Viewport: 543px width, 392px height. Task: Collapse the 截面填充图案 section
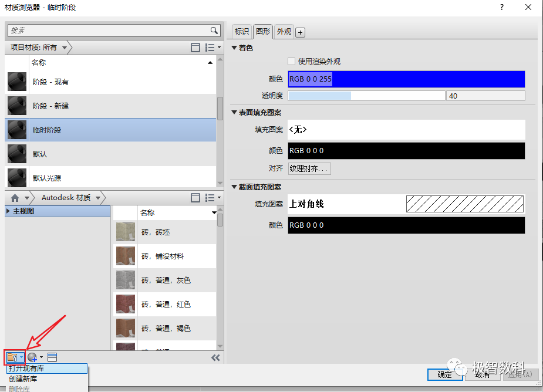click(234, 187)
